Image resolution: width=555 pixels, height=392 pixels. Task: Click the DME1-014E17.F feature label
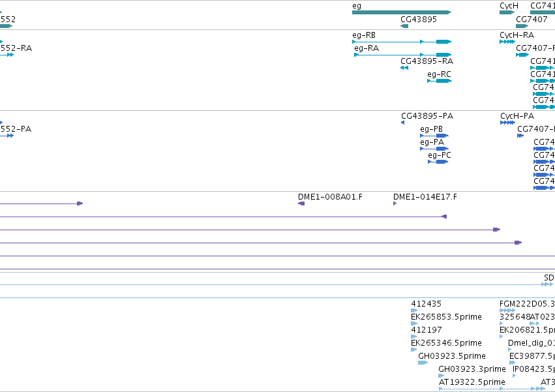click(425, 197)
